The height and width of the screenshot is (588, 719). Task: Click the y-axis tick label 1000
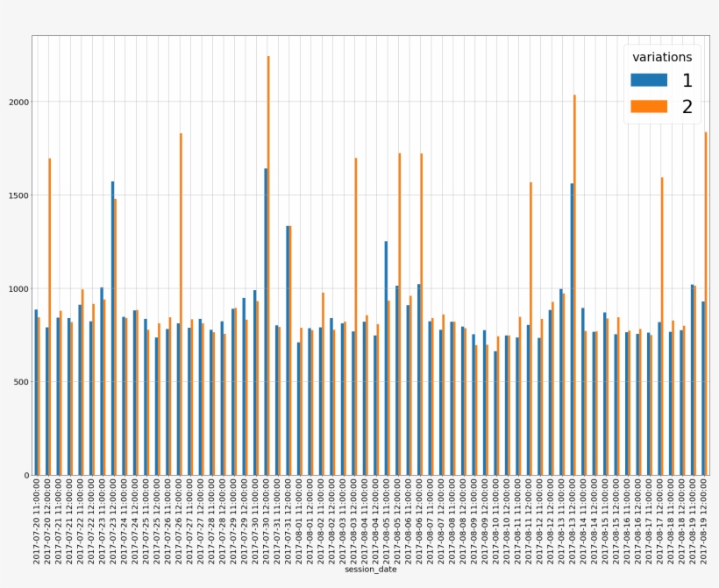pyautogui.click(x=19, y=287)
